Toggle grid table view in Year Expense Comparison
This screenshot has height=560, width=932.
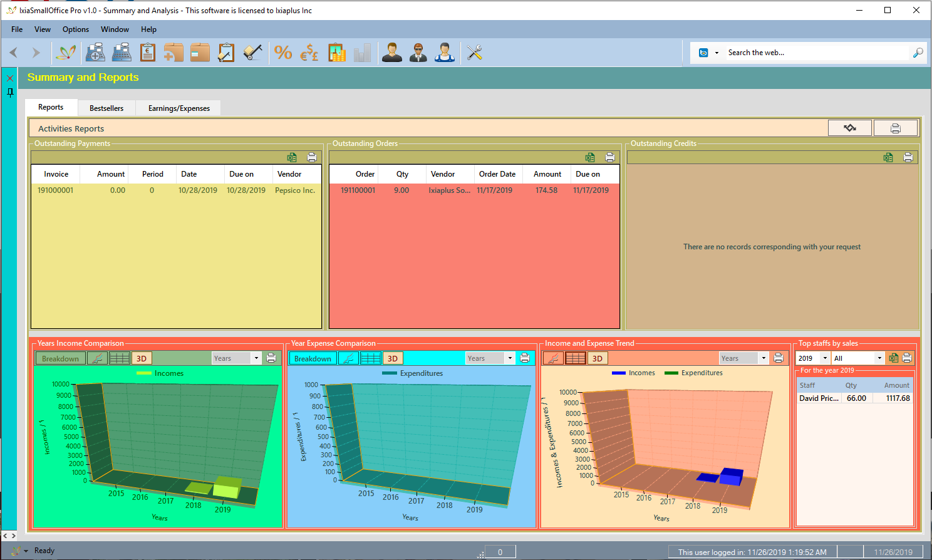click(x=371, y=358)
